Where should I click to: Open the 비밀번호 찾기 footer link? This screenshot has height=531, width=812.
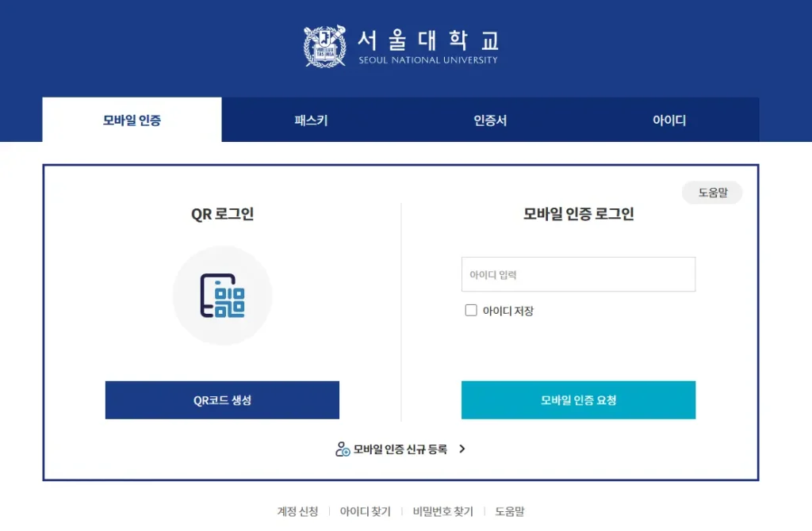tap(442, 511)
